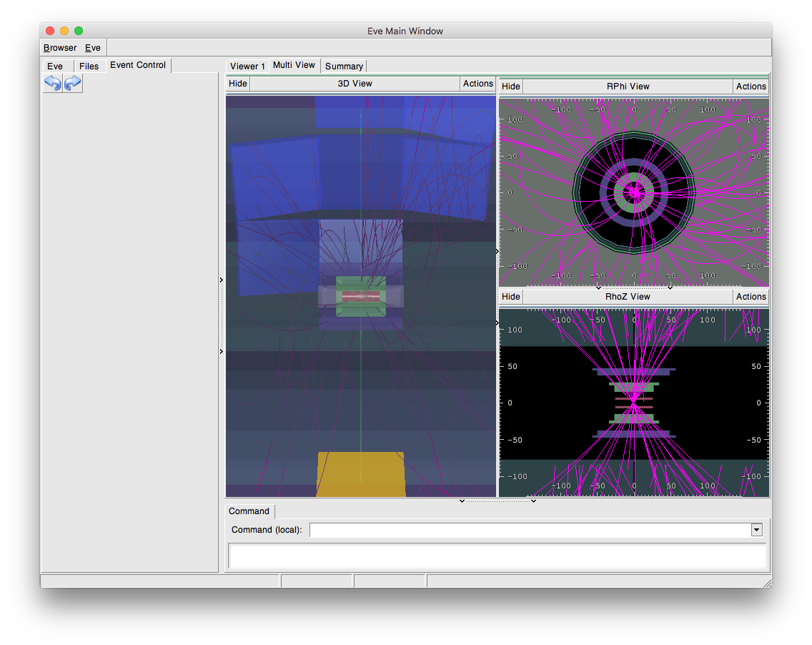Click the command output text area

coord(497,556)
